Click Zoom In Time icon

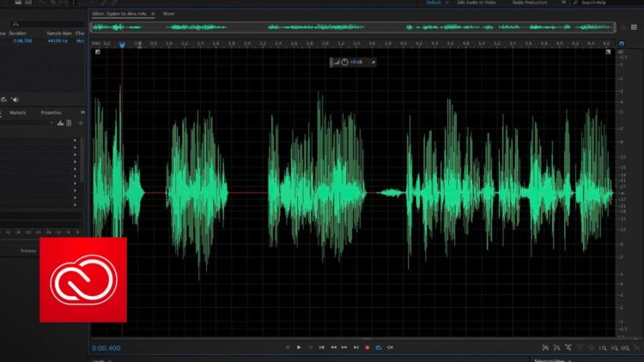point(568,347)
